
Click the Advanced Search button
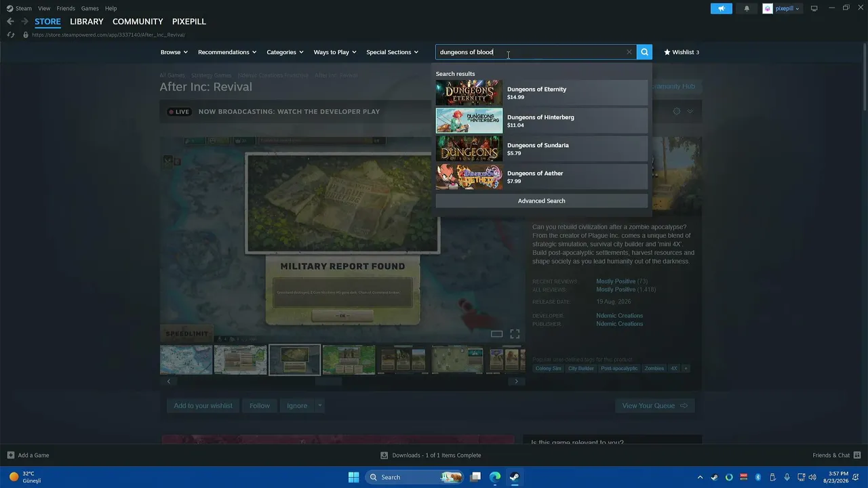(542, 201)
